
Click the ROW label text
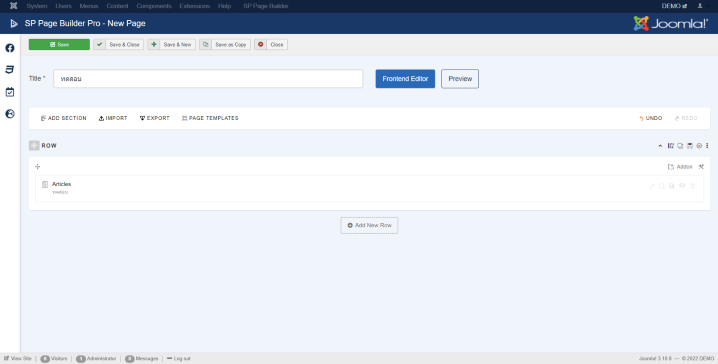[49, 146]
